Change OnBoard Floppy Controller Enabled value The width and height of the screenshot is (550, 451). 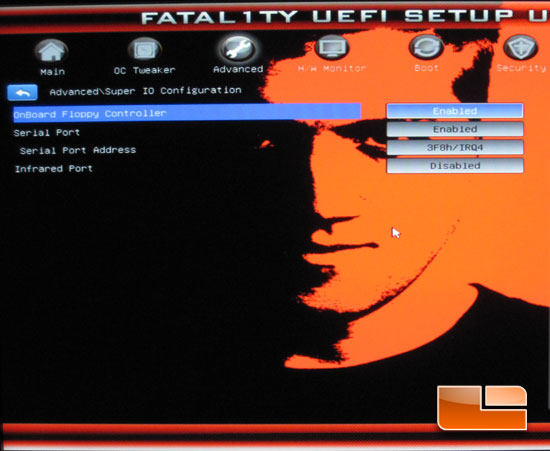[x=455, y=111]
